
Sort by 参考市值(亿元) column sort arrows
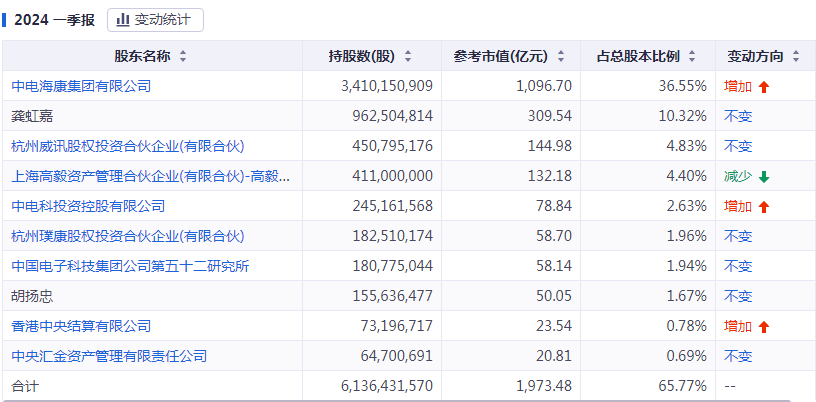click(561, 56)
